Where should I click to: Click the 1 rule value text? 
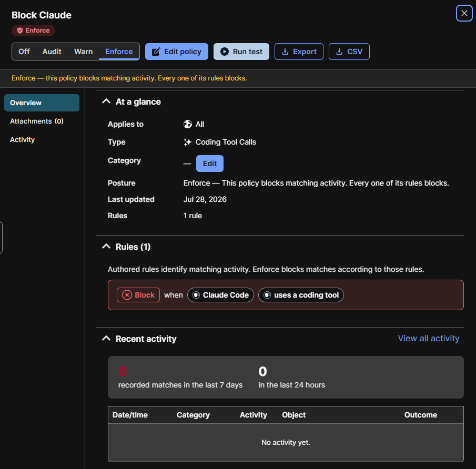click(x=193, y=216)
